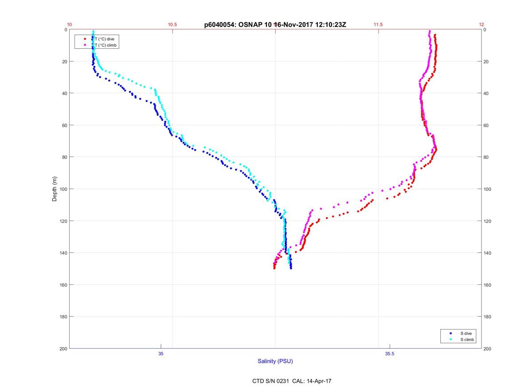This screenshot has width=532, height=392.
Task: Click depth tick 40 on left axis
Action: click(64, 93)
